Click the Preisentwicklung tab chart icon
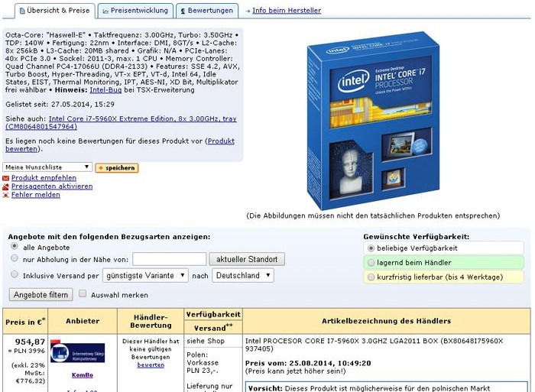This screenshot has height=392, width=535. [x=105, y=11]
